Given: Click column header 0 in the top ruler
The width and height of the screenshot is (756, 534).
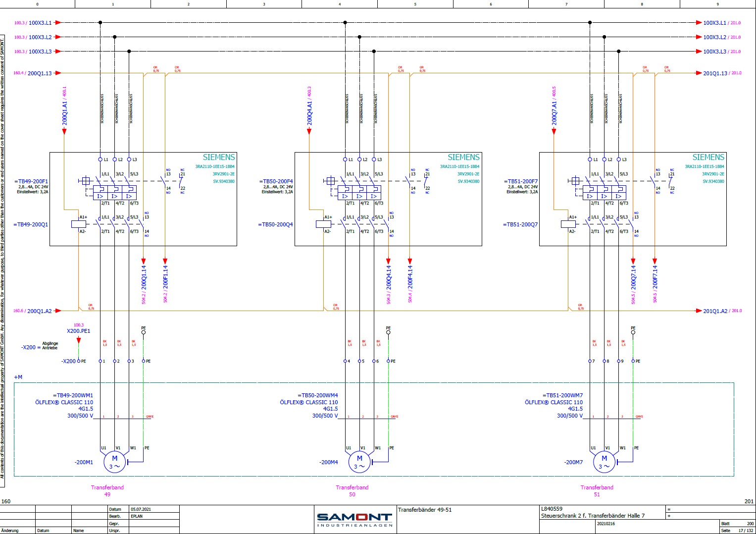Looking at the screenshot, I should pos(38,4).
